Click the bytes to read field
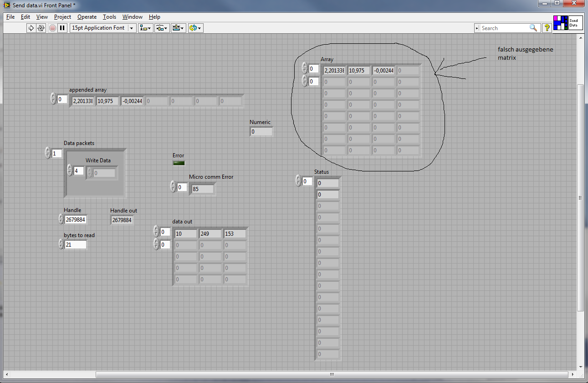Image resolution: width=588 pixels, height=383 pixels. point(75,245)
